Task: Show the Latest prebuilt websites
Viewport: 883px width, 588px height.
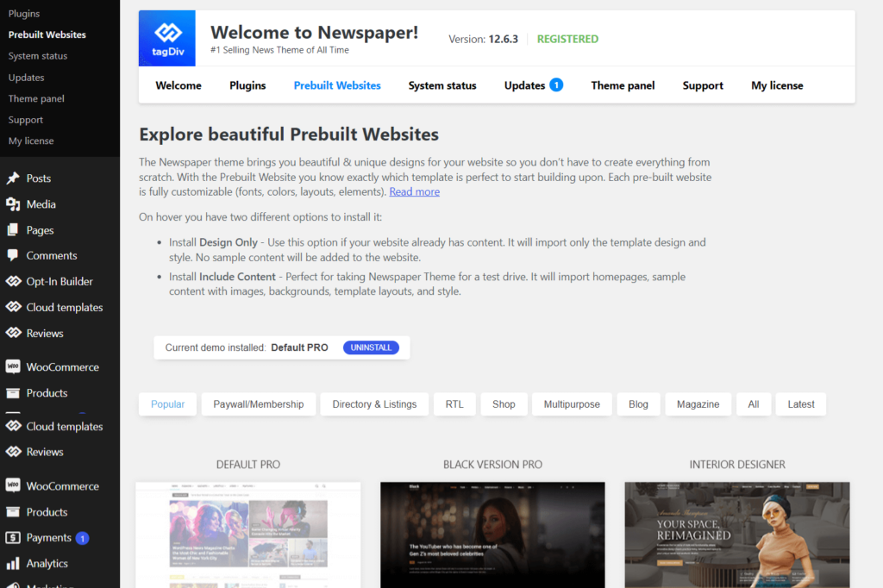Action: [801, 404]
